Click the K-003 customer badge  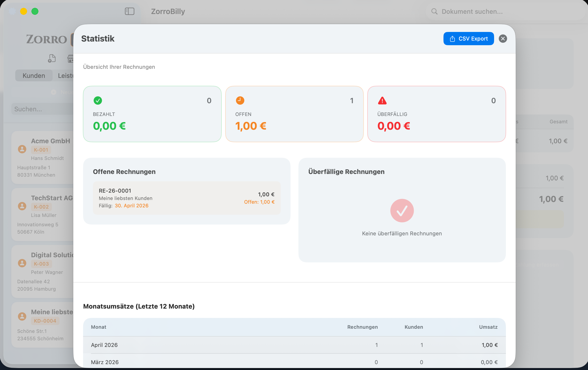click(x=41, y=264)
